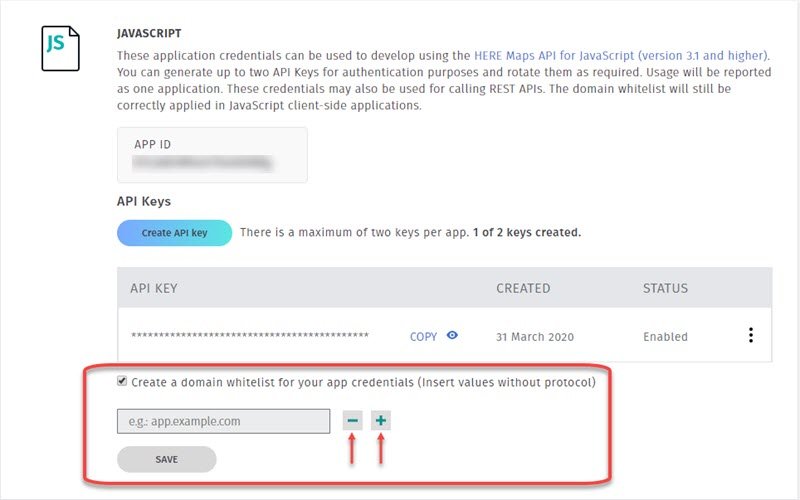Viewport: 800px width, 500px height.
Task: Click the Create API key button
Action: 174,233
